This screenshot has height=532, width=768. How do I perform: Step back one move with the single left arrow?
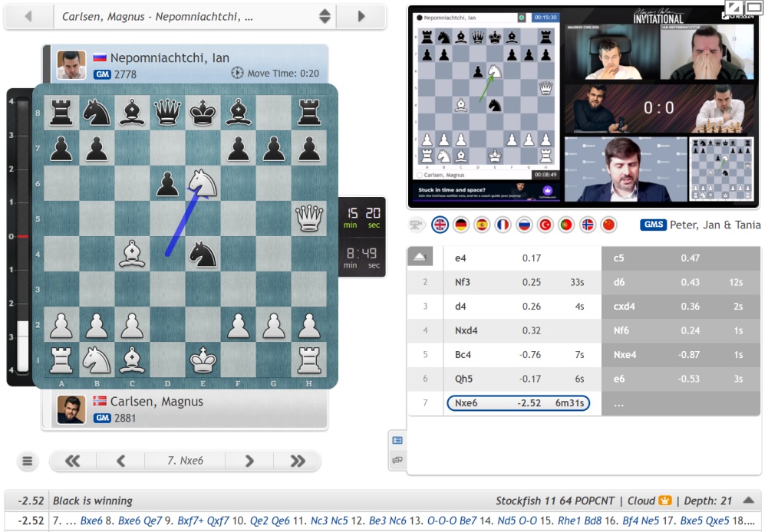coord(120,461)
